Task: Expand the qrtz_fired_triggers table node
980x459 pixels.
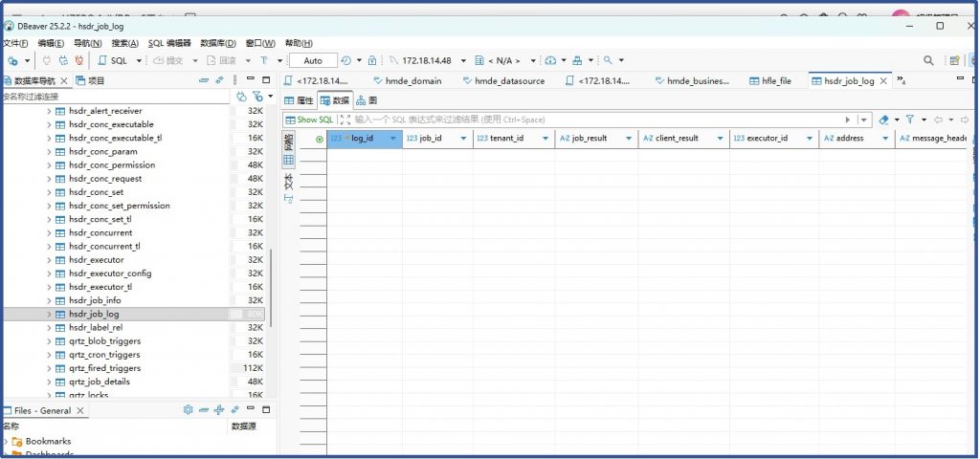Action: [x=49, y=368]
